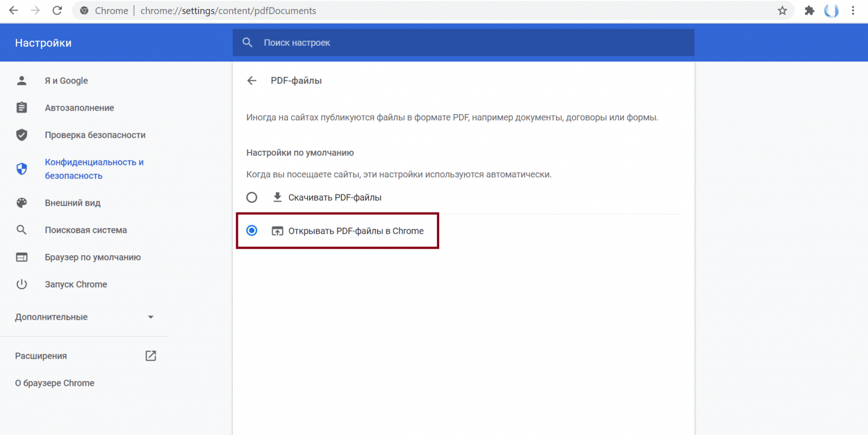This screenshot has width=868, height=435.
Task: Open the profile avatar in the toolbar
Action: 831,11
